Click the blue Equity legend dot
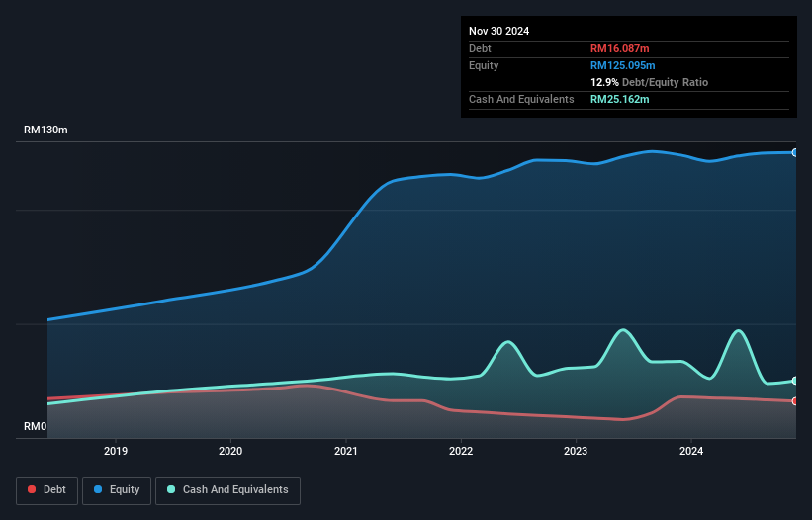The height and width of the screenshot is (520, 812). [98, 489]
